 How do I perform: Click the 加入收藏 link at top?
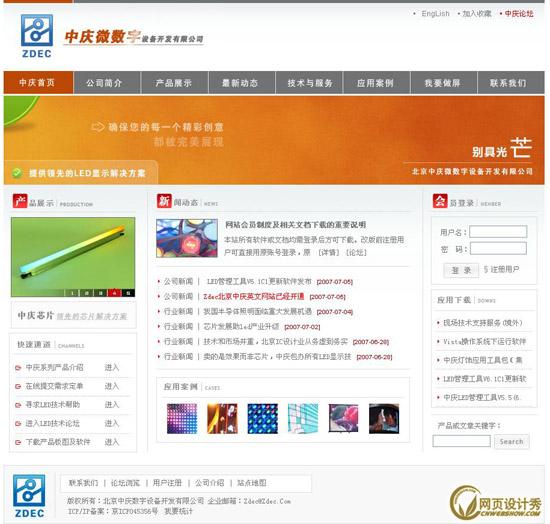point(477,14)
